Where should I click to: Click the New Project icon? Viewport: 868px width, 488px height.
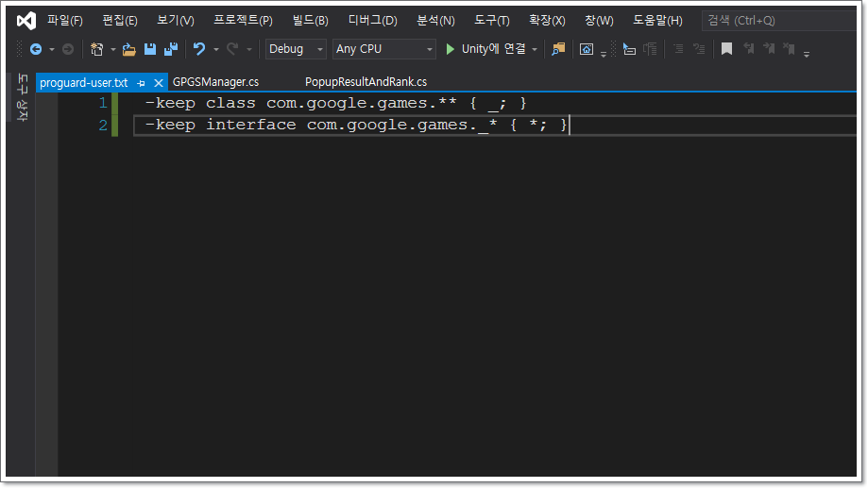pyautogui.click(x=97, y=49)
